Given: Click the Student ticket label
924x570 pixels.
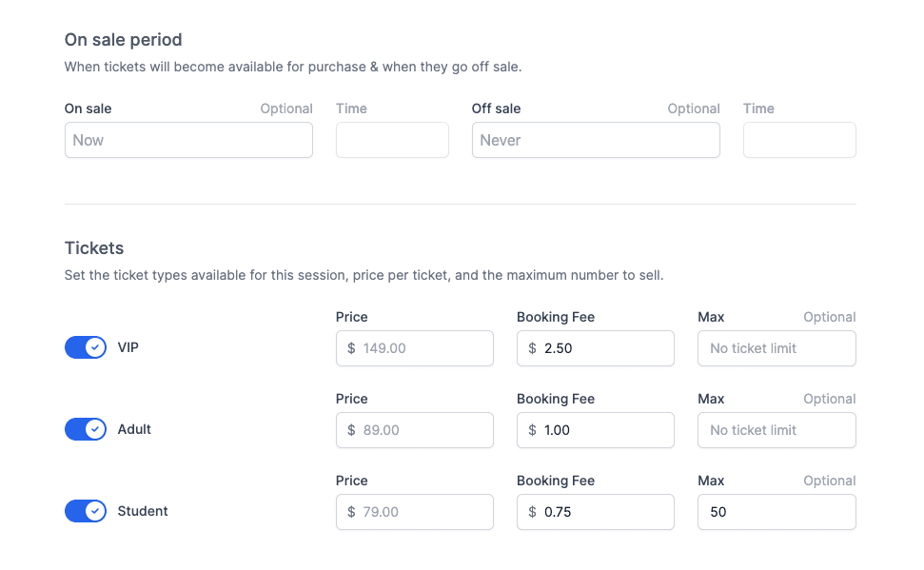Looking at the screenshot, I should (x=143, y=511).
